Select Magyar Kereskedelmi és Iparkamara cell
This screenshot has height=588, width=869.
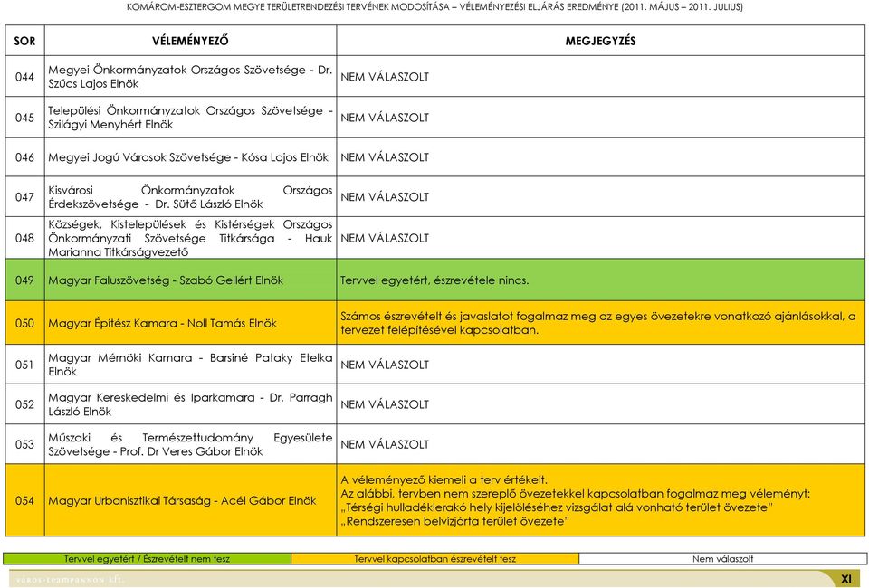point(190,404)
